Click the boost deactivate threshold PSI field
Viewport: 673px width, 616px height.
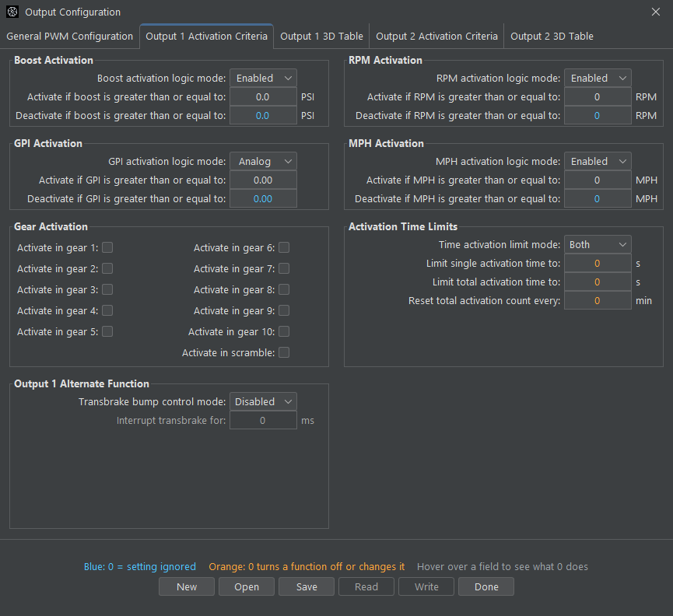263,115
